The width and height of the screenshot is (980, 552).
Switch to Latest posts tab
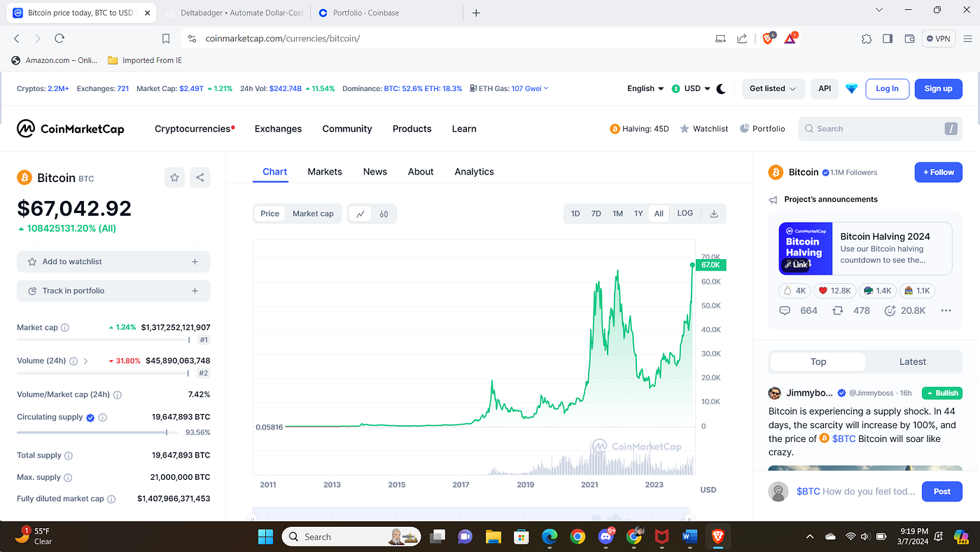913,361
